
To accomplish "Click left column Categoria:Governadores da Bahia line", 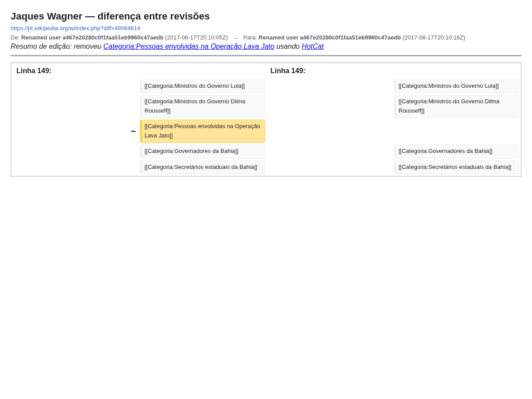I will point(203,152).
